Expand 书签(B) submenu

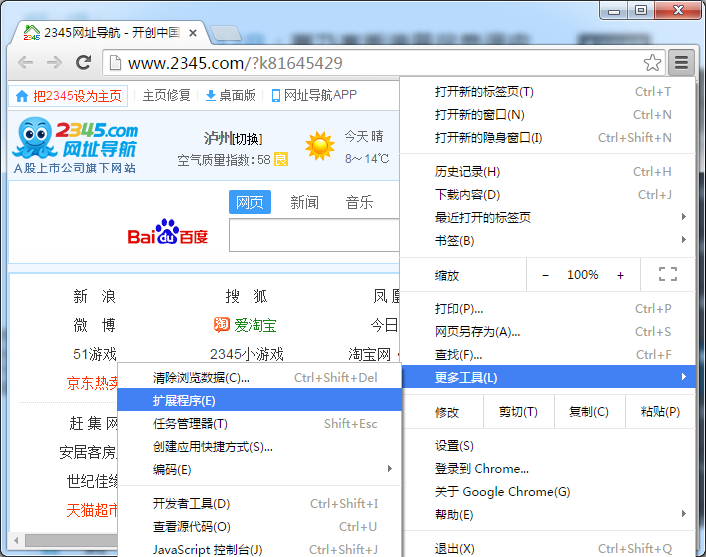pos(548,241)
